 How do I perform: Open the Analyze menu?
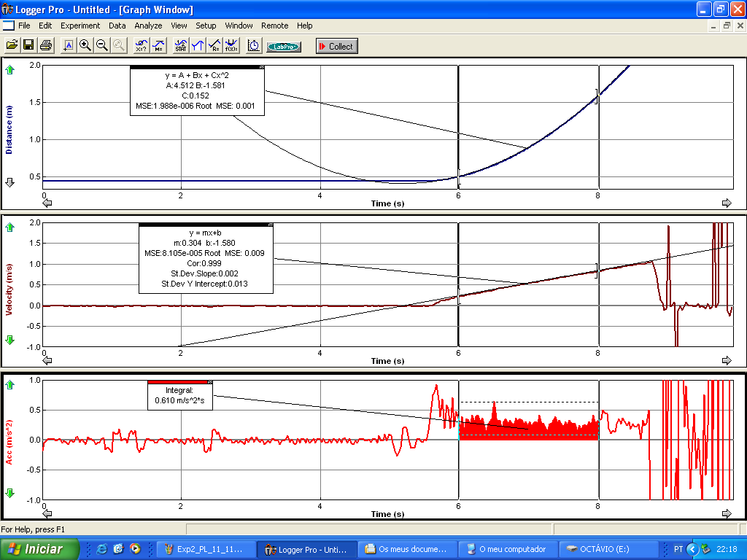[148, 26]
